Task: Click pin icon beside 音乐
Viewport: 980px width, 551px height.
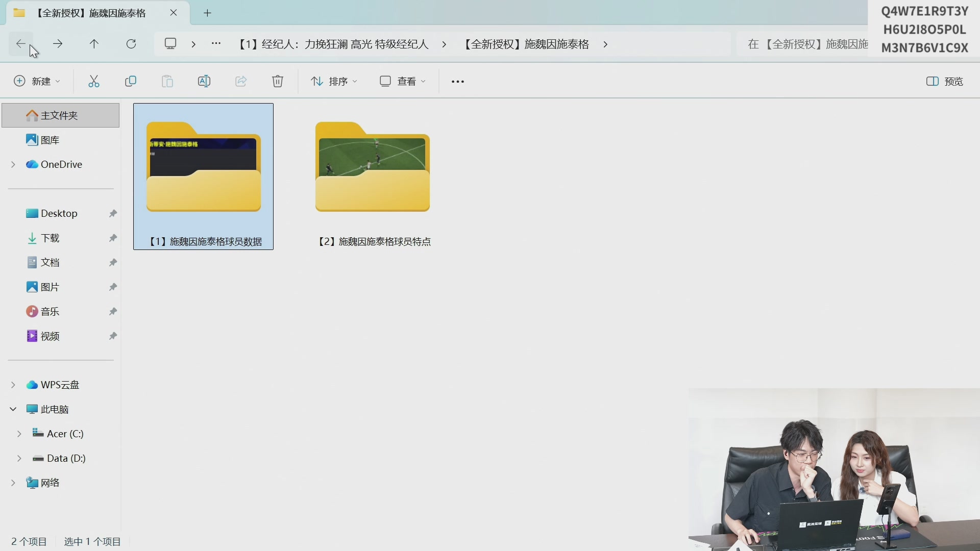Action: coord(113,311)
